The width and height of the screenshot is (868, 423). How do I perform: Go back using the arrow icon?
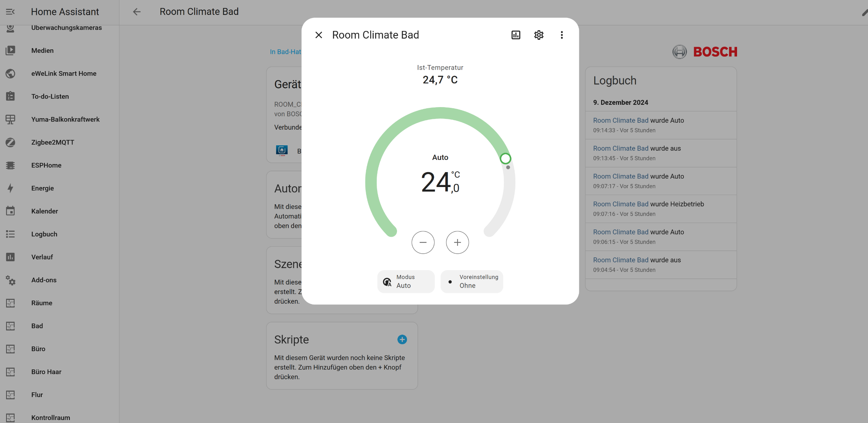click(x=137, y=12)
